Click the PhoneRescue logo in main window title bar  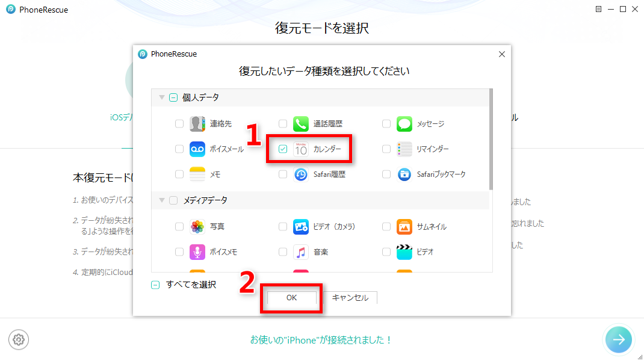pos(11,10)
